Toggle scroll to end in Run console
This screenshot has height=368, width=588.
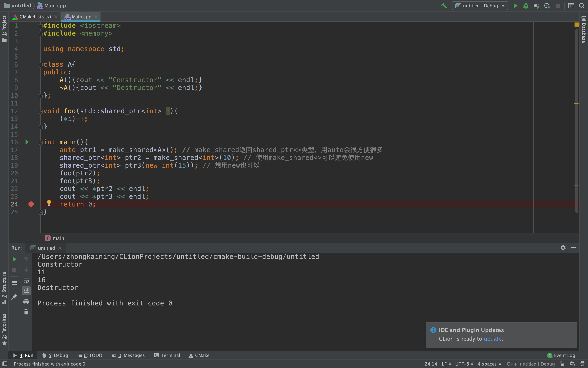click(x=26, y=291)
